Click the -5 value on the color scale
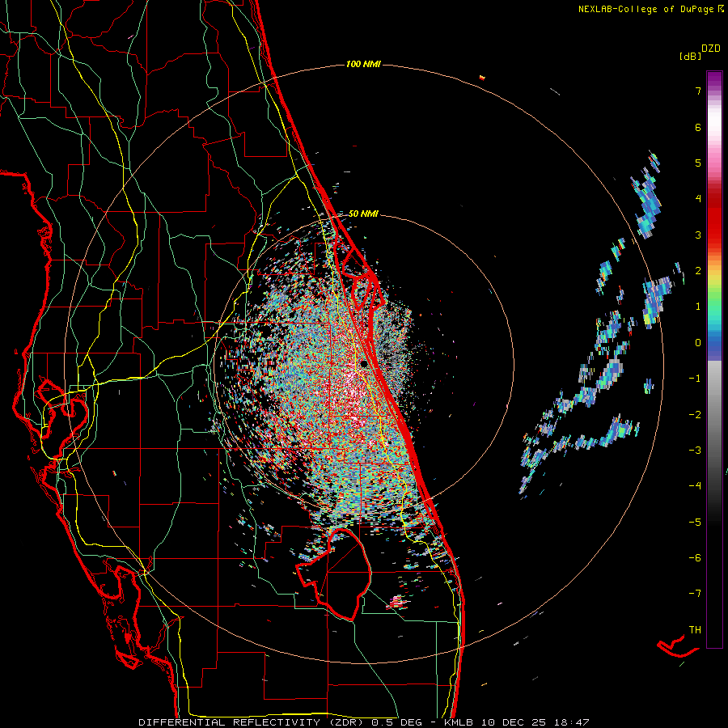This screenshot has width=728, height=728. (x=695, y=523)
